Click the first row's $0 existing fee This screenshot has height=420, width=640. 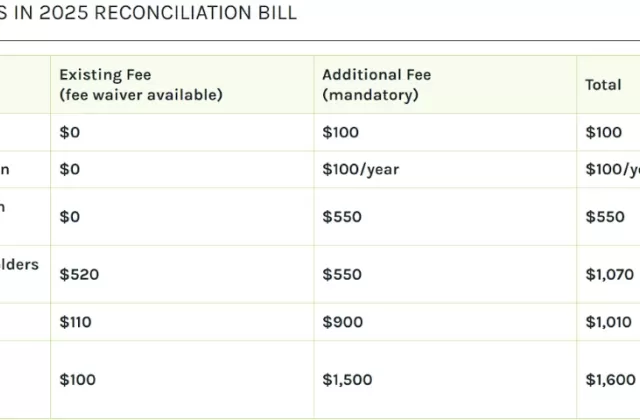(69, 132)
